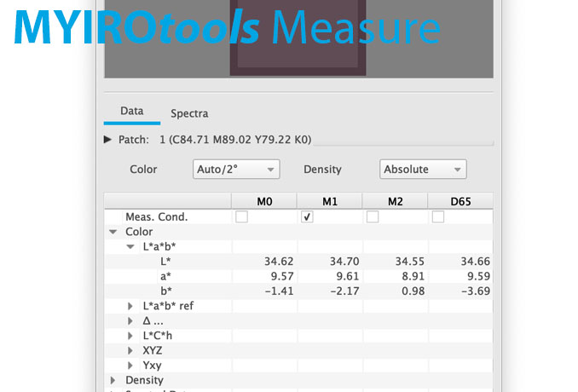
Task: Enable the M0 measurement condition checkbox
Action: point(241,216)
